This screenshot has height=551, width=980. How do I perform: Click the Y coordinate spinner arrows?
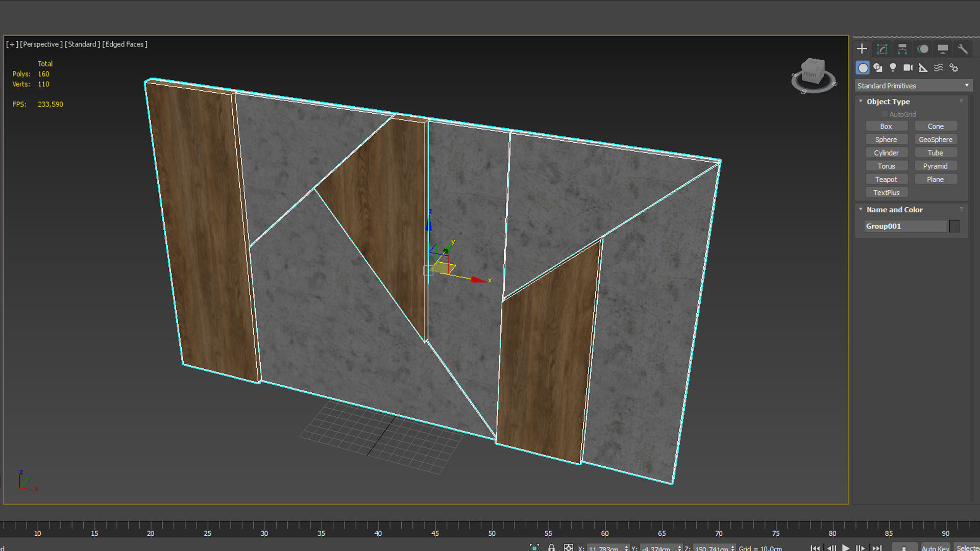[679, 548]
